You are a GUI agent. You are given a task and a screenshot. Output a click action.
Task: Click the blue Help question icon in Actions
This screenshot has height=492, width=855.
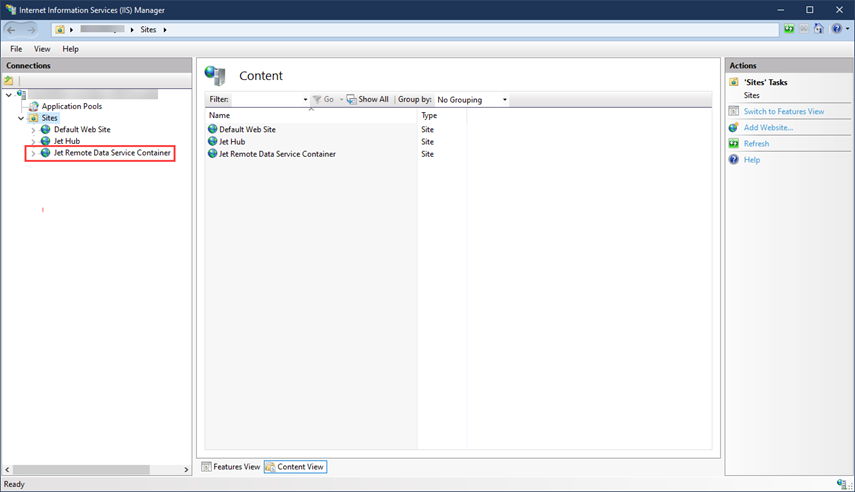click(733, 160)
